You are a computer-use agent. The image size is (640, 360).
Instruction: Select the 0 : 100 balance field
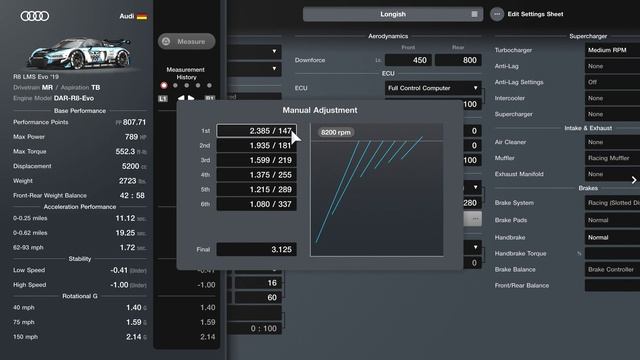[255, 329]
